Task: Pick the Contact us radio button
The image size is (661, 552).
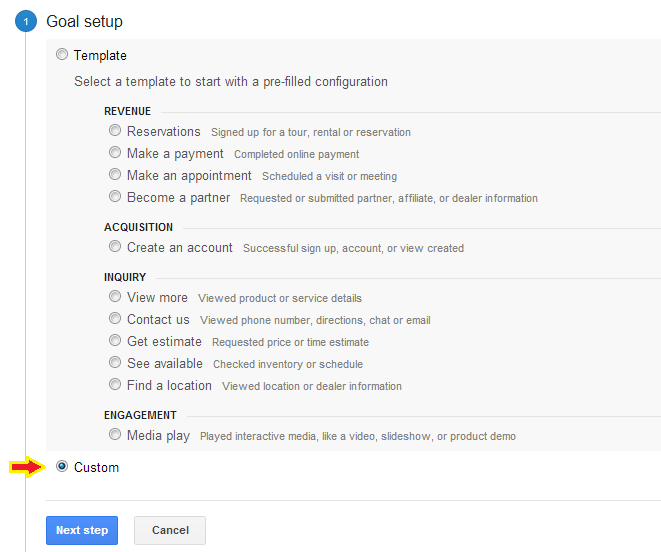Action: (x=115, y=318)
